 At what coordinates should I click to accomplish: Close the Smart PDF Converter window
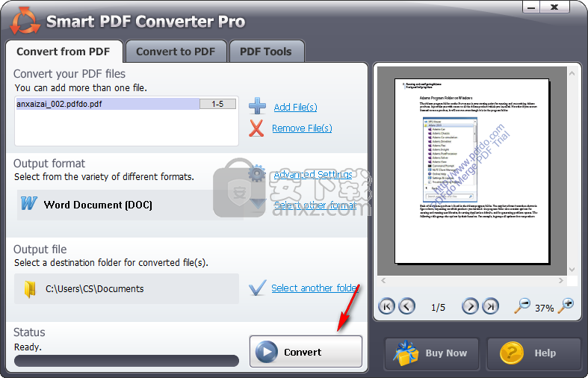click(x=554, y=7)
